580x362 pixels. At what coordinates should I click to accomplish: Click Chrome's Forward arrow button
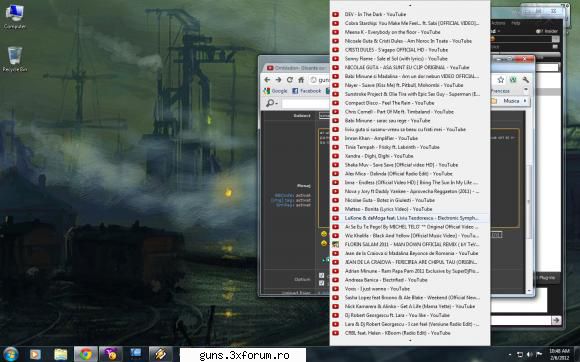(x=279, y=80)
